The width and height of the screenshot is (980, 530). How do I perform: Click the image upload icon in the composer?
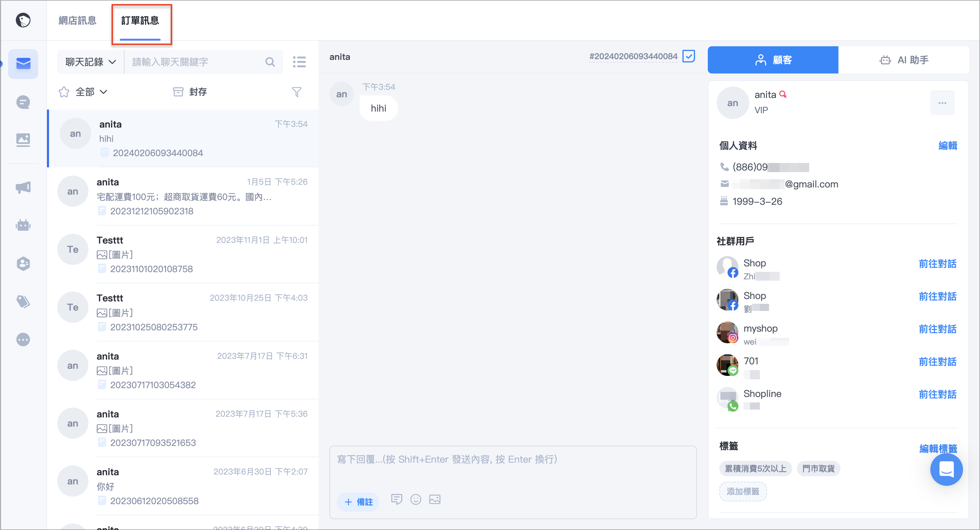pyautogui.click(x=435, y=499)
